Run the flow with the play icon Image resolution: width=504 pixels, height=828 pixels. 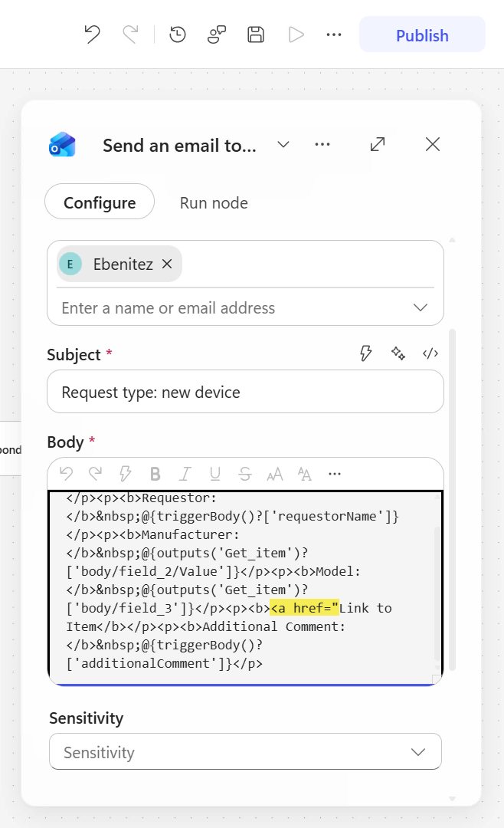[296, 34]
